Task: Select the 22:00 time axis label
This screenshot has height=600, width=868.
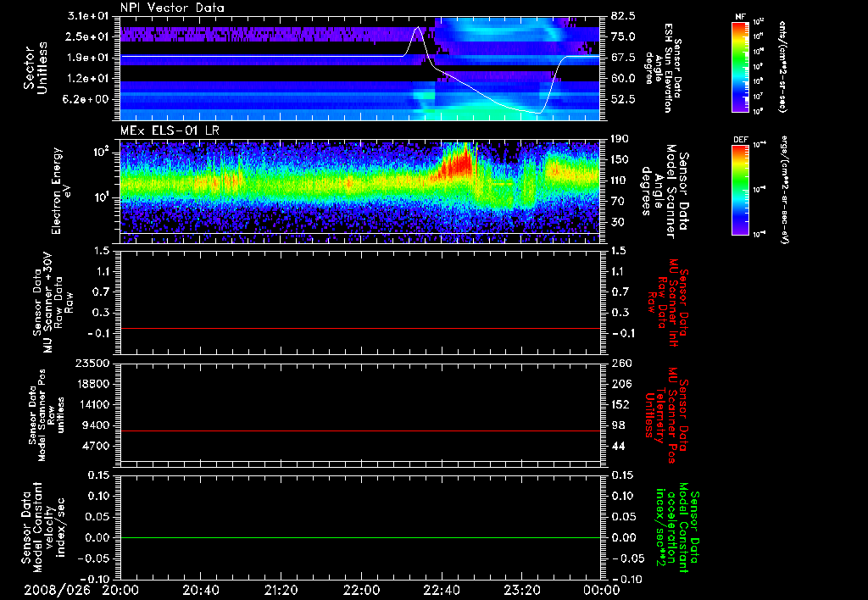Action: [x=361, y=589]
